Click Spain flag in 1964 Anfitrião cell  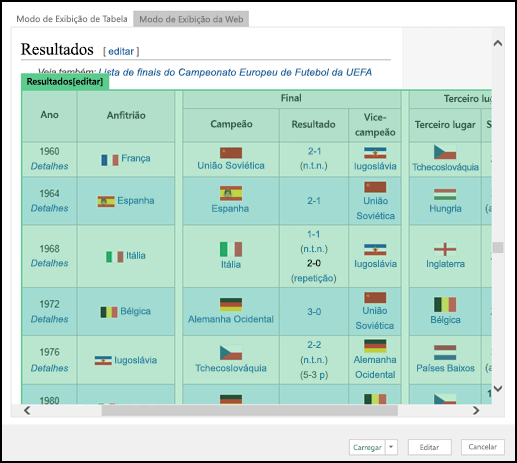pos(106,201)
